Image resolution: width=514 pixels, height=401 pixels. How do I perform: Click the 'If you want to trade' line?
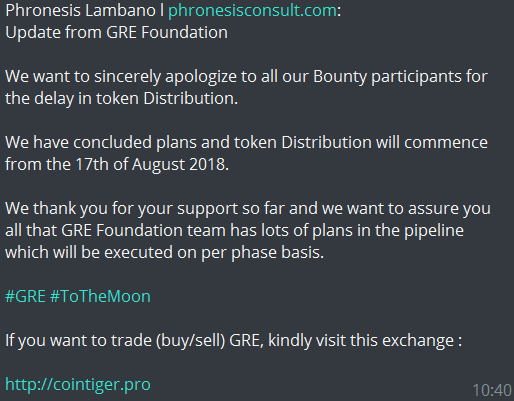point(233,341)
